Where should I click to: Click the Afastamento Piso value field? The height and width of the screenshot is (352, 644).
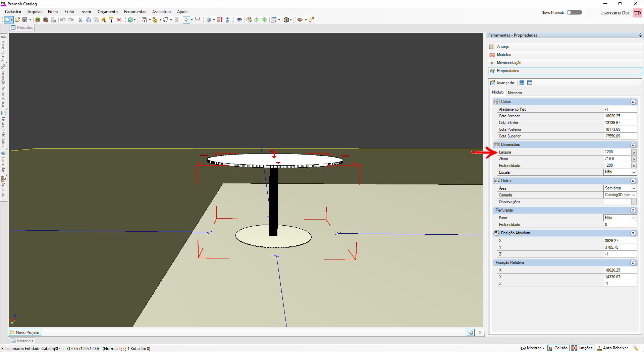tap(620, 109)
